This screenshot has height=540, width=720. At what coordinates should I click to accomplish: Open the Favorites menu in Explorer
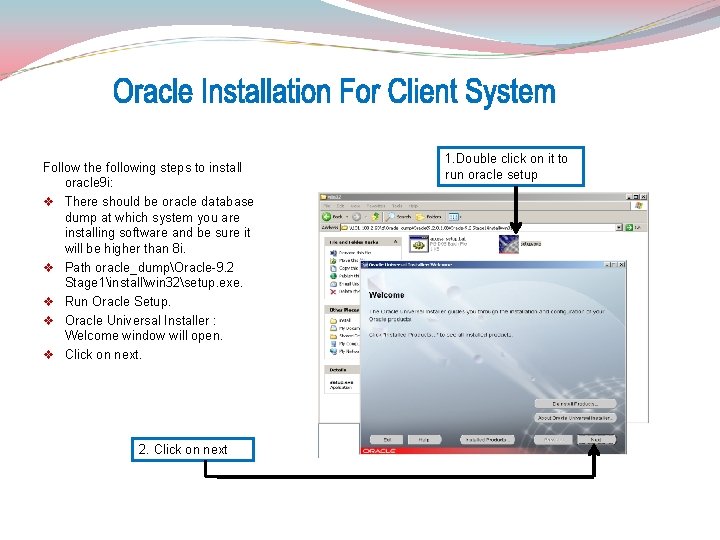click(376, 206)
